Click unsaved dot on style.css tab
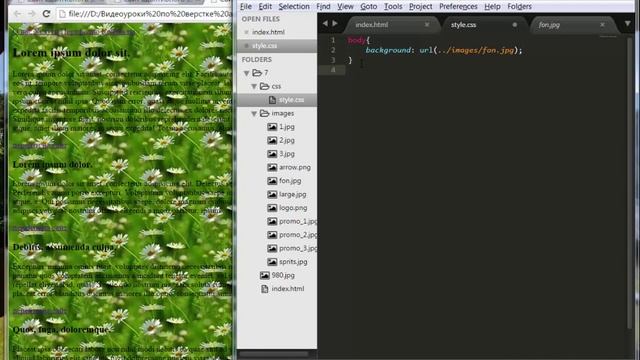The image size is (640, 360). 515,24
